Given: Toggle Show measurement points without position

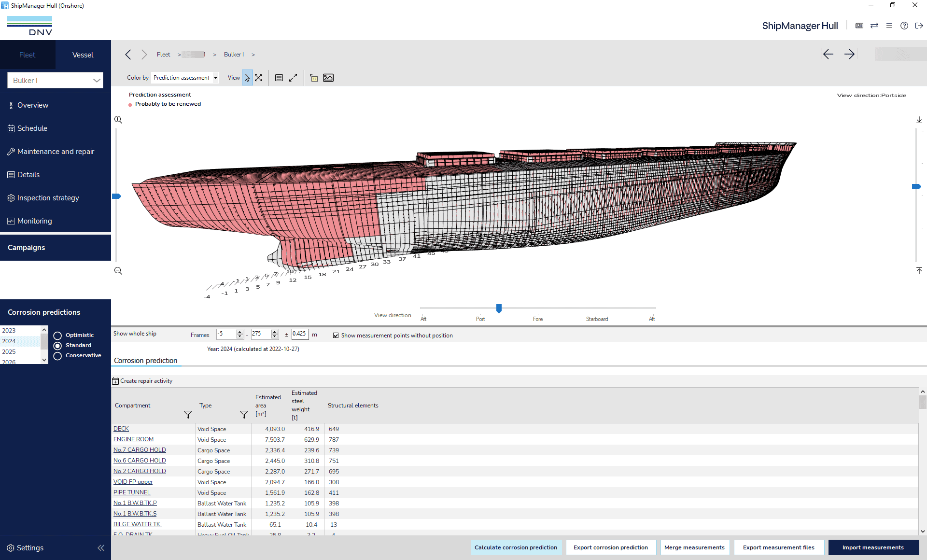Looking at the screenshot, I should click(x=336, y=336).
